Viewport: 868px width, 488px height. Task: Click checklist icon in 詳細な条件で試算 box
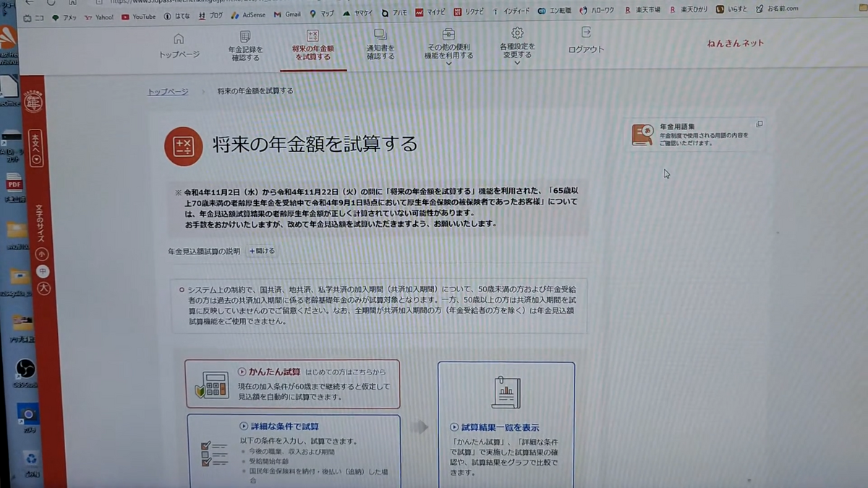click(215, 455)
